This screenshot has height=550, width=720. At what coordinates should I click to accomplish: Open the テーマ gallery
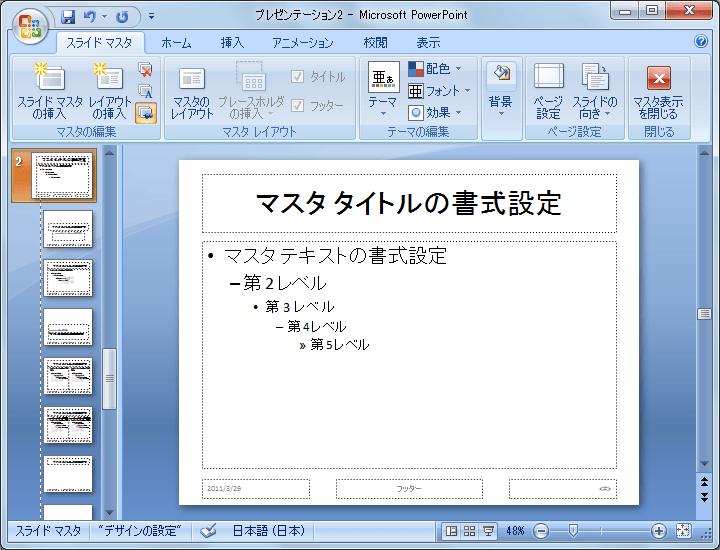pyautogui.click(x=383, y=90)
